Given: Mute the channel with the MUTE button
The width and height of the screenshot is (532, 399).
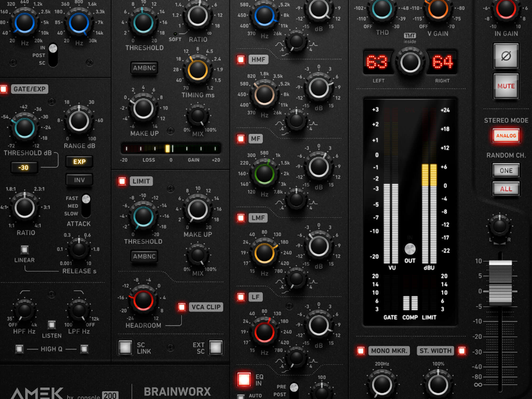Looking at the screenshot, I should (x=506, y=86).
